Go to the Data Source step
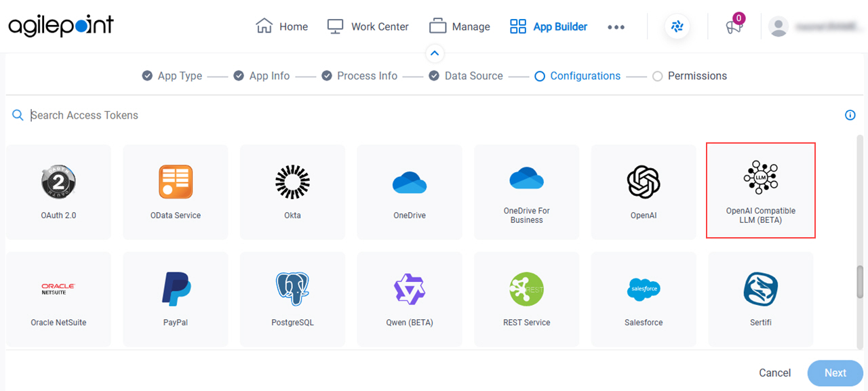868x391 pixels. [x=466, y=76]
